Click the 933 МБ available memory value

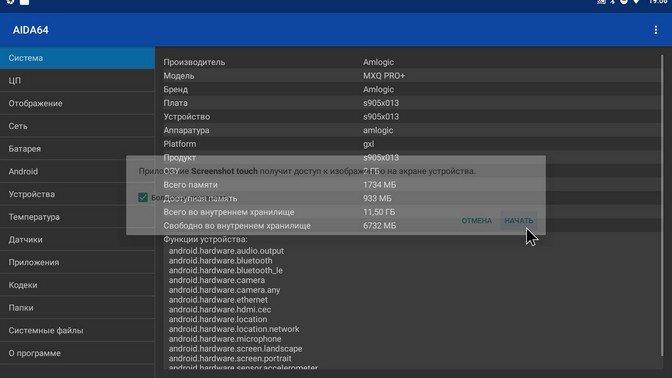coord(377,198)
